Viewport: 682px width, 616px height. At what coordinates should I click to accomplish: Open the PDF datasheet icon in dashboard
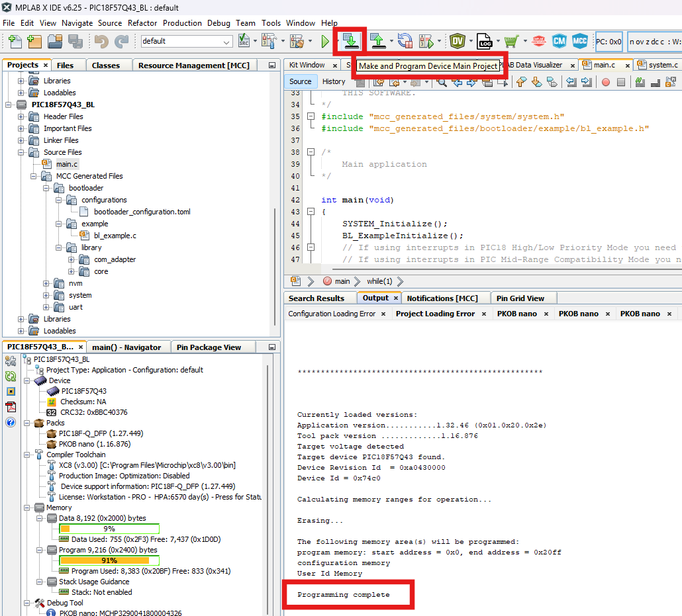pyautogui.click(x=11, y=406)
